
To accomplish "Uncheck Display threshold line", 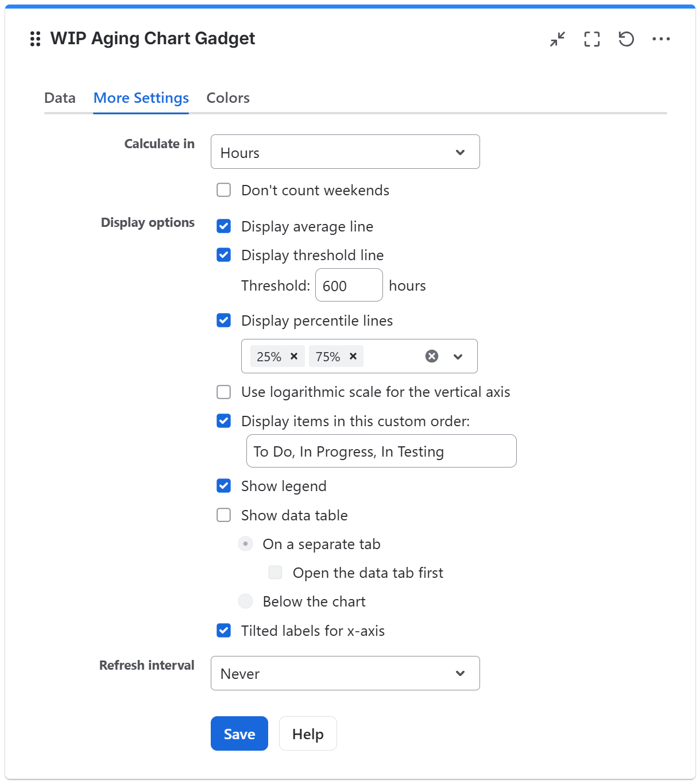I will [224, 254].
